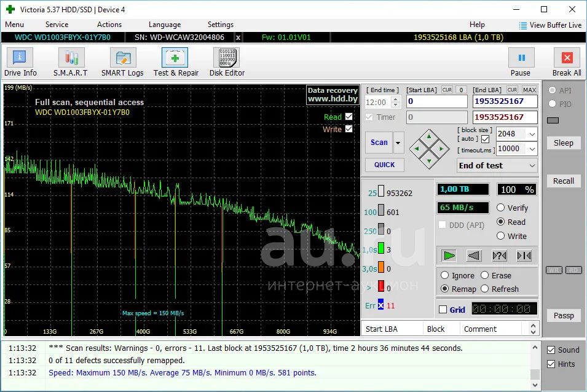
Task: Pause the running scan
Action: point(521,63)
